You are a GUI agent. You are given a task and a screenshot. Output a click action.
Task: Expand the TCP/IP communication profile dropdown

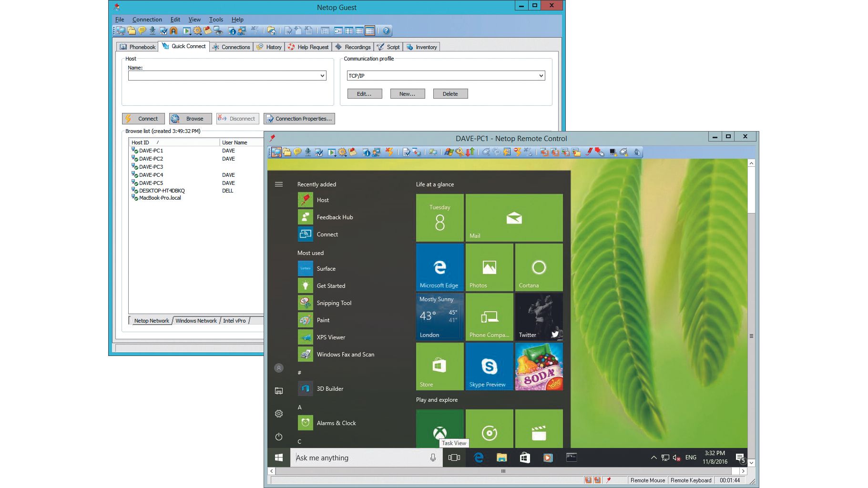point(541,75)
